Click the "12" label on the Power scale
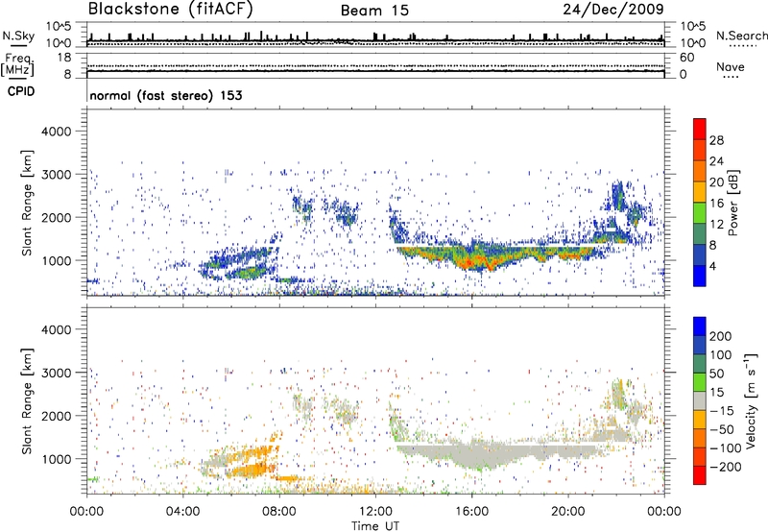The image size is (768, 532). click(x=716, y=225)
